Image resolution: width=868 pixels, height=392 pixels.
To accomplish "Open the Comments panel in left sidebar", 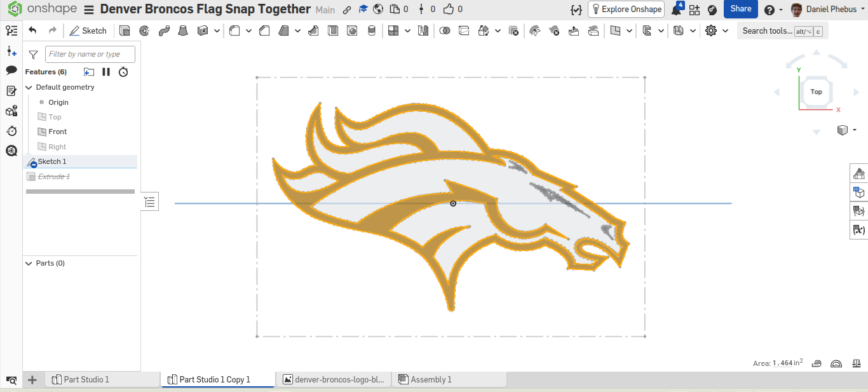I will click(x=11, y=70).
